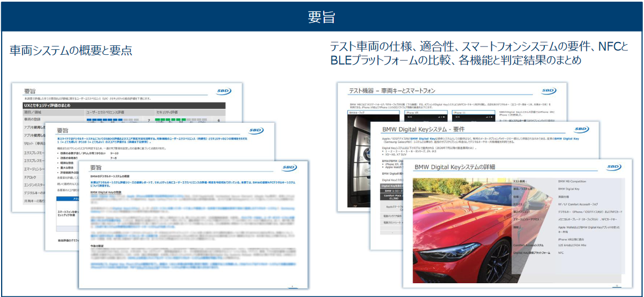644x297 pixels.
Task: Click the SBD logo on the middle-left 要旨 slide
Action: (256, 131)
